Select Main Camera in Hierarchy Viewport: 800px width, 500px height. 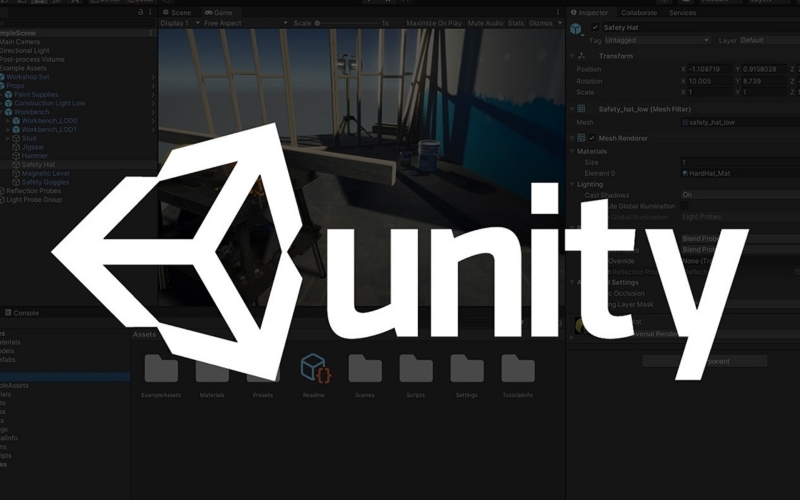pos(19,42)
